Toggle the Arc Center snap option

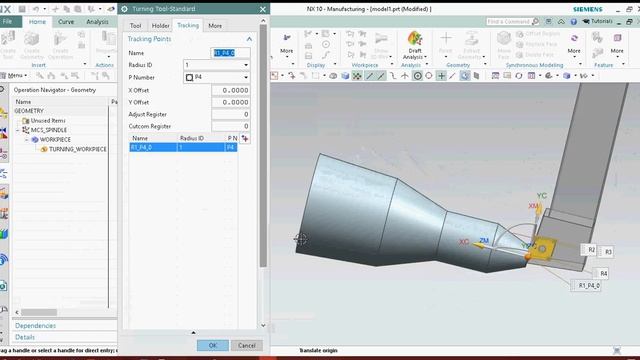[417, 76]
